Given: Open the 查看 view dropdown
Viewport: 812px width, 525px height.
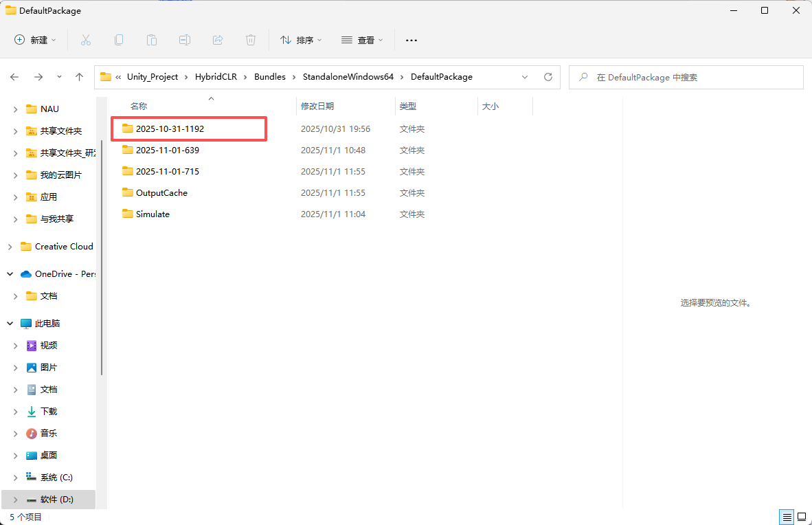Looking at the screenshot, I should [x=362, y=40].
